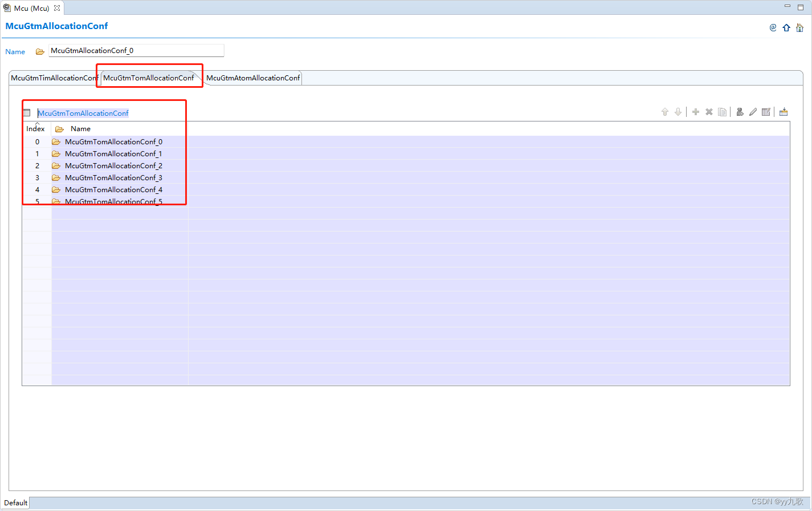Delete selected element with the X icon
The image size is (812, 511).
pyautogui.click(x=709, y=112)
